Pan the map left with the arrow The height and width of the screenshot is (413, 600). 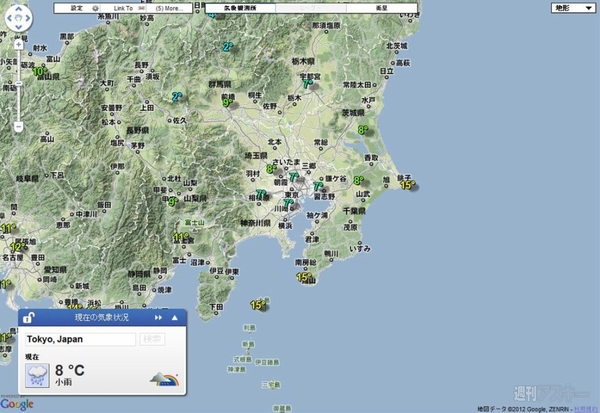[x=10, y=18]
